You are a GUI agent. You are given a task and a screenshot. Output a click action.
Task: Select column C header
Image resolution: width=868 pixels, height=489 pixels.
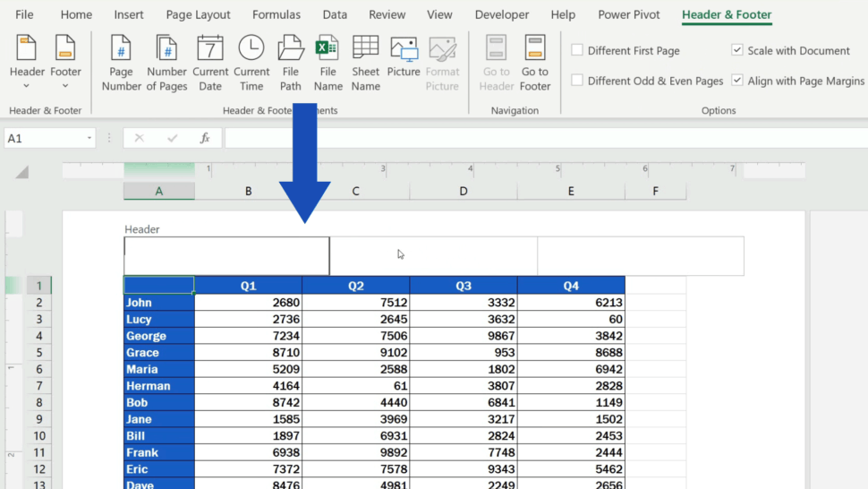(355, 191)
